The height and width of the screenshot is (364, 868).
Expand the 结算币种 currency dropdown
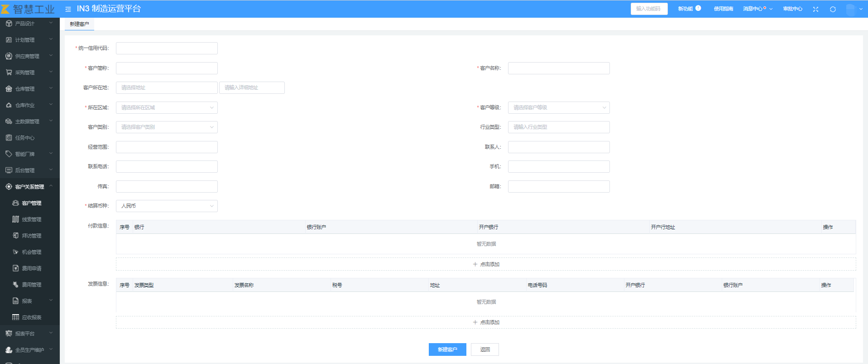[167, 206]
